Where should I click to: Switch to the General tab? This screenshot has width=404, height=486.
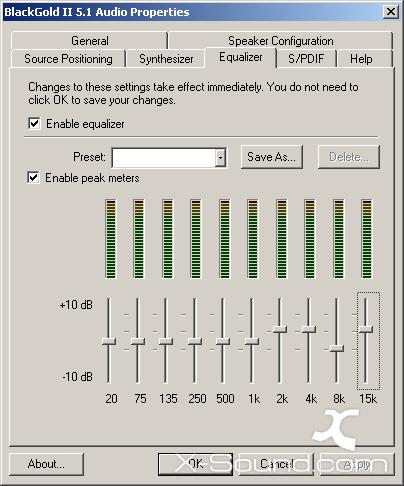coord(89,41)
